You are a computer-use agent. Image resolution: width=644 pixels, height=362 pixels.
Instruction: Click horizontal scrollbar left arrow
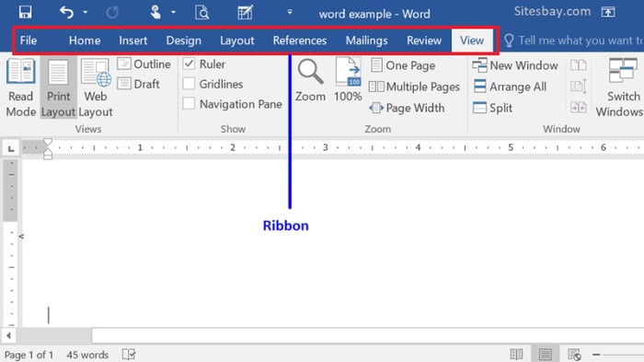tap(8, 335)
